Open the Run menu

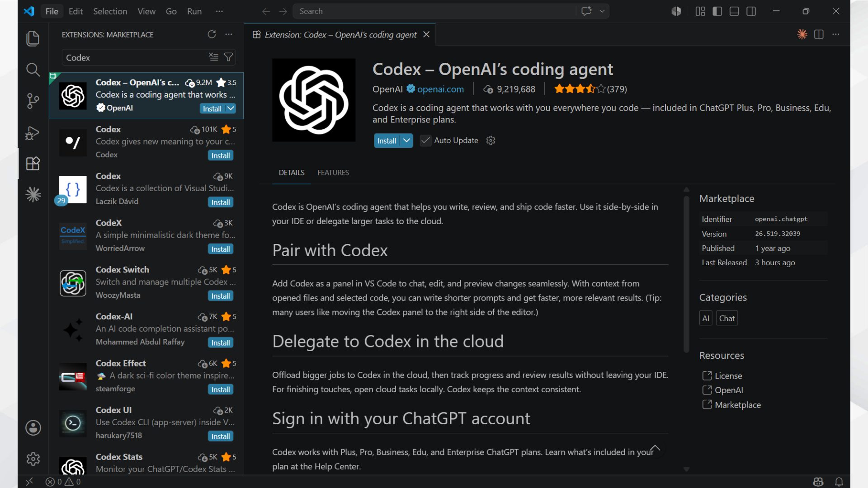(194, 11)
